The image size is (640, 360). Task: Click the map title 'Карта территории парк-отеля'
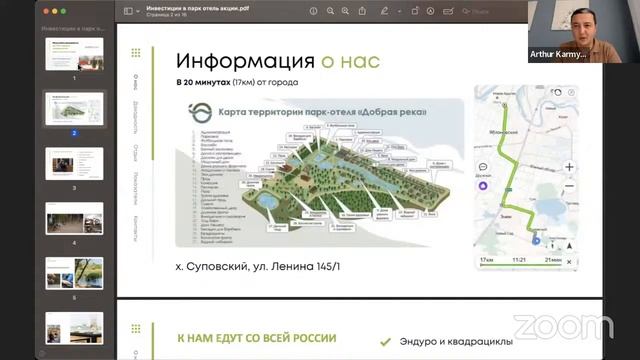[x=322, y=112]
